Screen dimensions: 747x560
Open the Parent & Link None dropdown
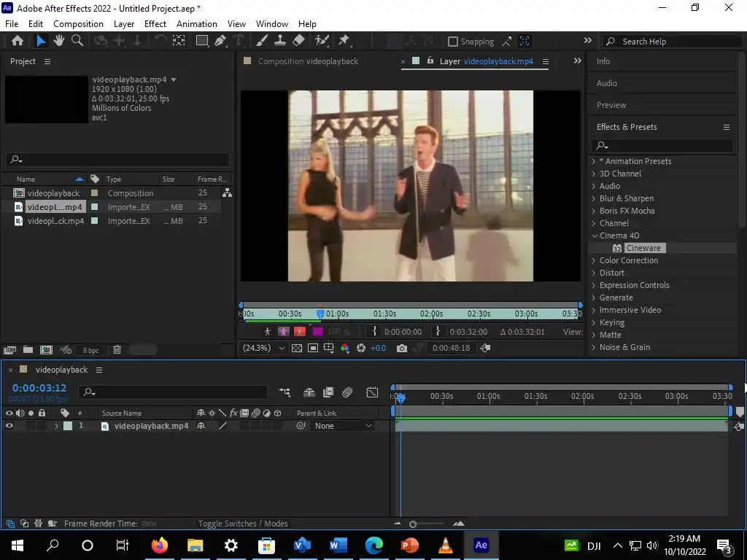click(x=343, y=426)
